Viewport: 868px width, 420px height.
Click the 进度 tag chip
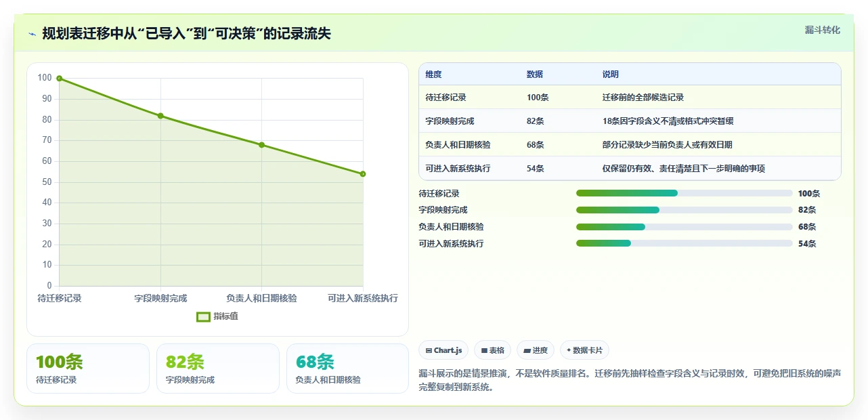point(536,350)
